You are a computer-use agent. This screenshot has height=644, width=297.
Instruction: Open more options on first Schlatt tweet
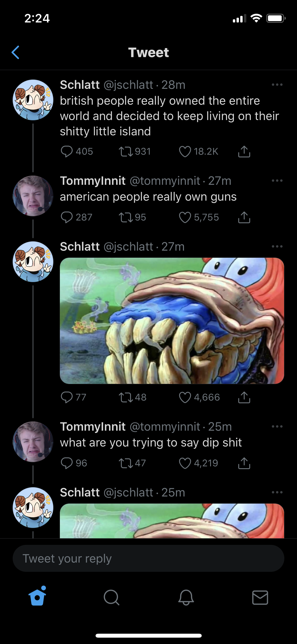tap(277, 85)
